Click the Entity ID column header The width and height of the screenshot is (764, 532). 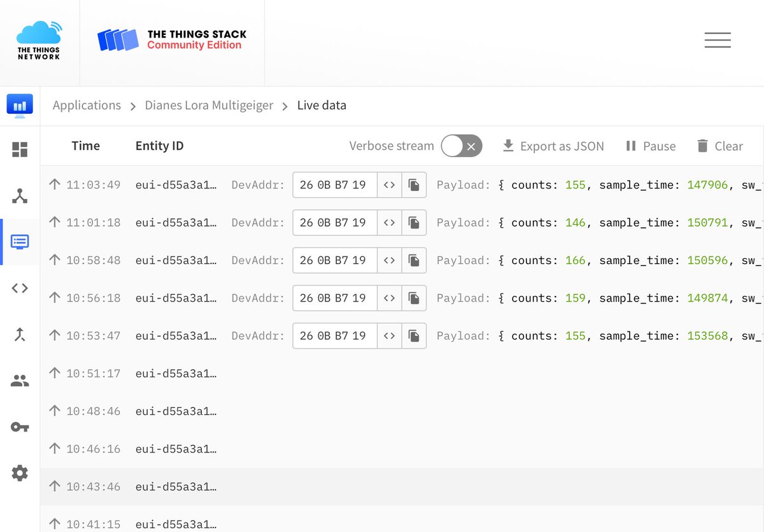click(x=159, y=146)
